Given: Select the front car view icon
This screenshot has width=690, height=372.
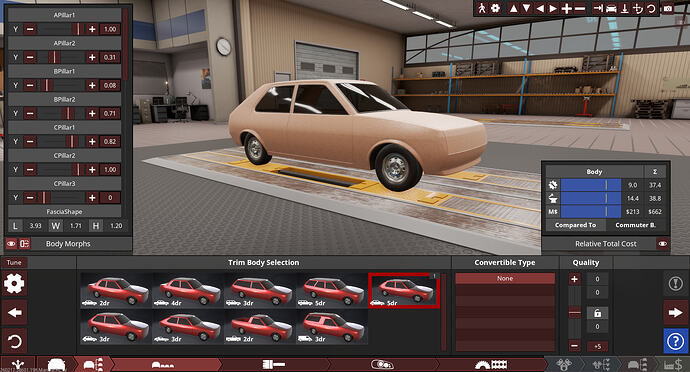Looking at the screenshot, I should click(x=611, y=8).
